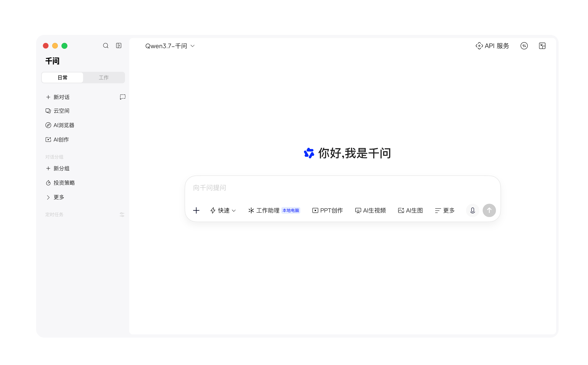Viewport: 588px width, 365px height.
Task: Open API 服务
Action: click(492, 46)
